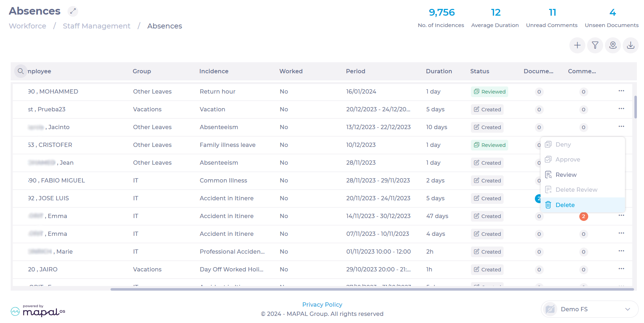
Task: Click 'Professional Acciden...' cell
Action: coord(232,251)
